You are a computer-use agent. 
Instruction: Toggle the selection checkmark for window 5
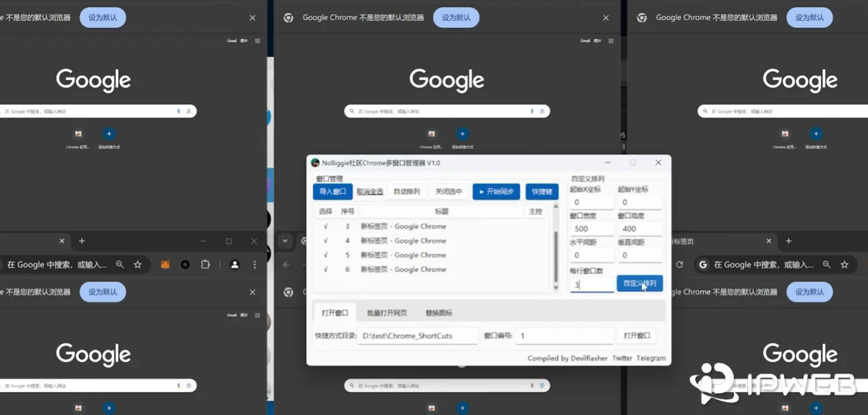pyautogui.click(x=325, y=255)
